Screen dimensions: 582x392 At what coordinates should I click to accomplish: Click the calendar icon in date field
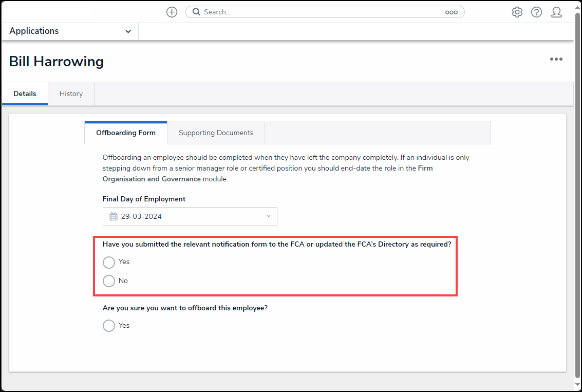(x=114, y=216)
